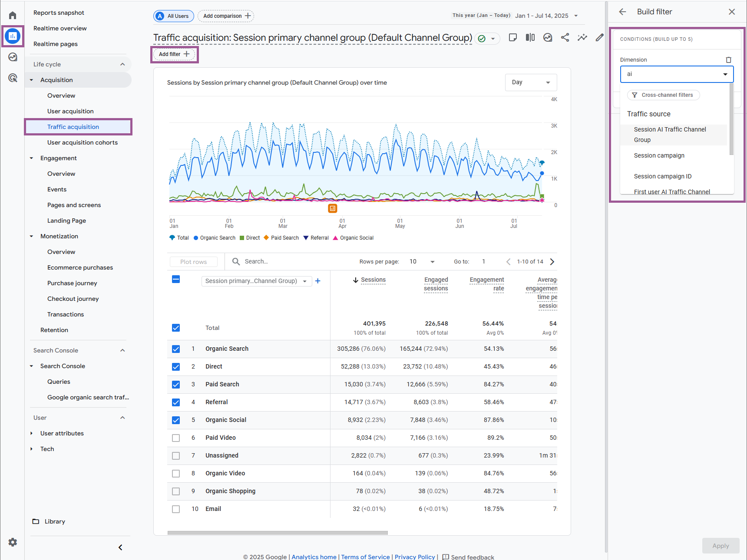
Task: Uncheck the Organic Social row checkbox
Action: coord(176,420)
